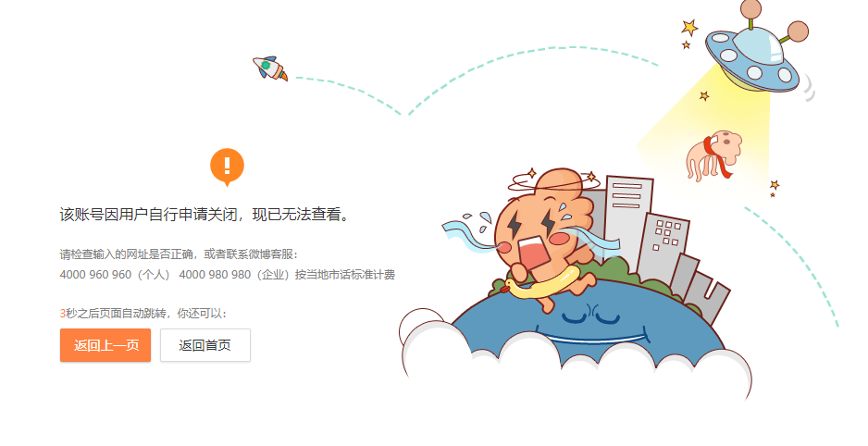Image resolution: width=868 pixels, height=446 pixels.
Task: Click the UFO's yellow light beam
Action: pyautogui.click(x=714, y=133)
